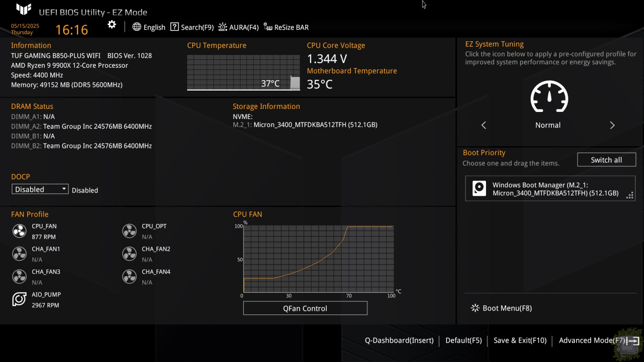Click the CHA_FAN3 fan icon

(19, 277)
